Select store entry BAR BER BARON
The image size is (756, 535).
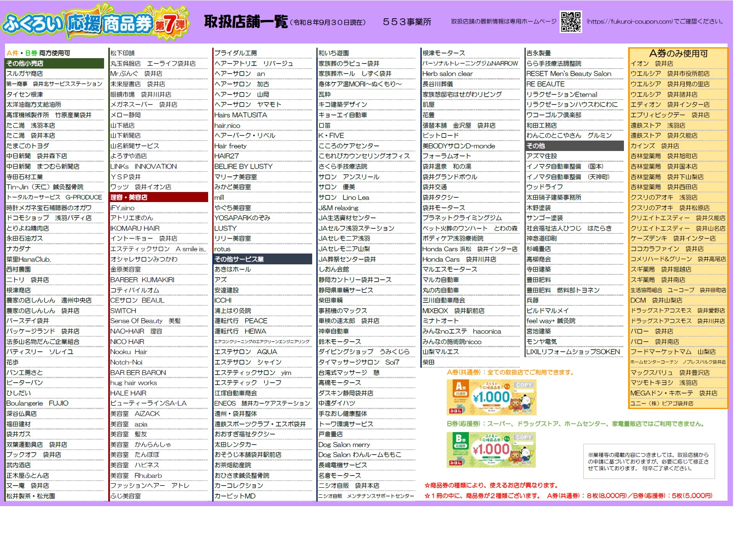point(138,373)
